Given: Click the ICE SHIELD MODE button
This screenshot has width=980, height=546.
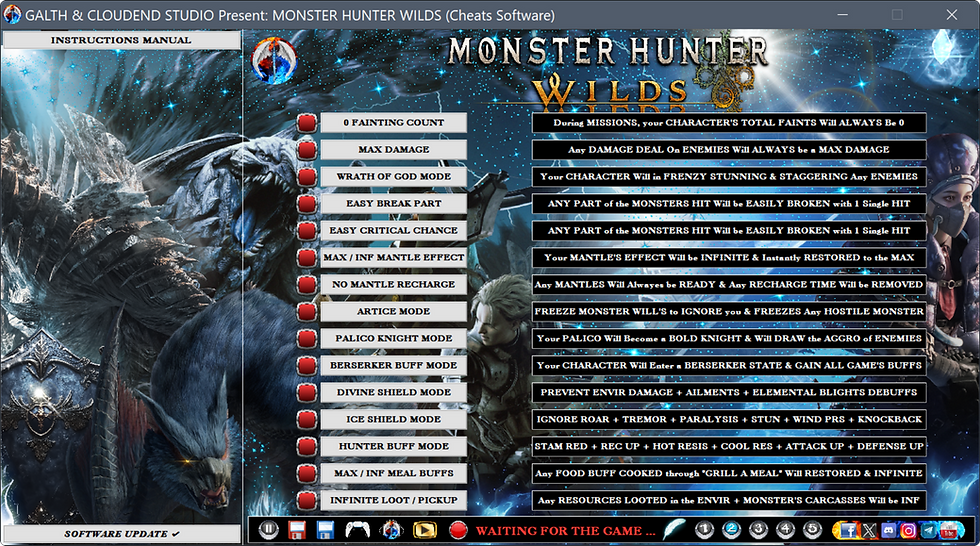Looking at the screenshot, I should point(394,419).
